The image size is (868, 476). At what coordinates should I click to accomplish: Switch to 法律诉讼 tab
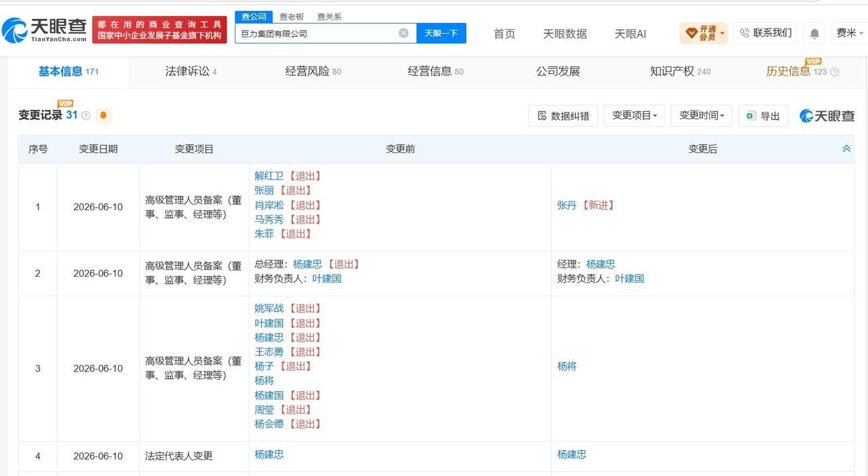point(191,71)
